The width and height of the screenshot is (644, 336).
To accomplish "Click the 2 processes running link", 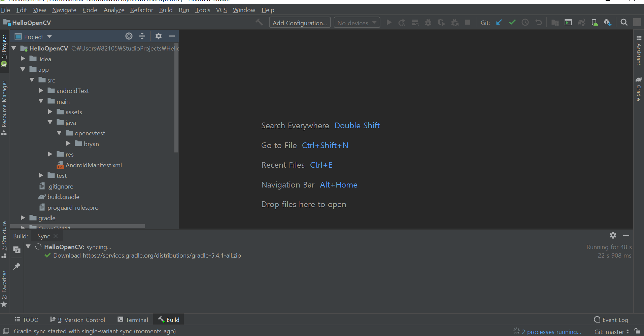I will (x=551, y=332).
